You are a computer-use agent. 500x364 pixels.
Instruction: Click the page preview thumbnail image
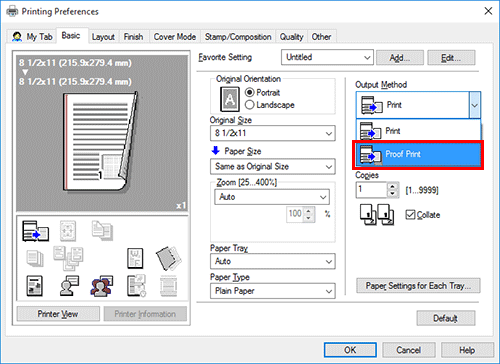(x=102, y=133)
